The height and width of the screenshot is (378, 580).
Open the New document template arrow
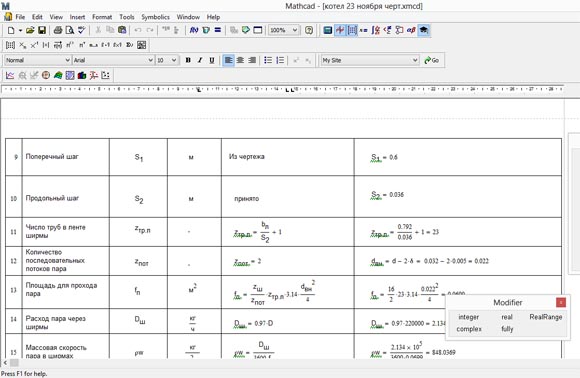tap(20, 30)
